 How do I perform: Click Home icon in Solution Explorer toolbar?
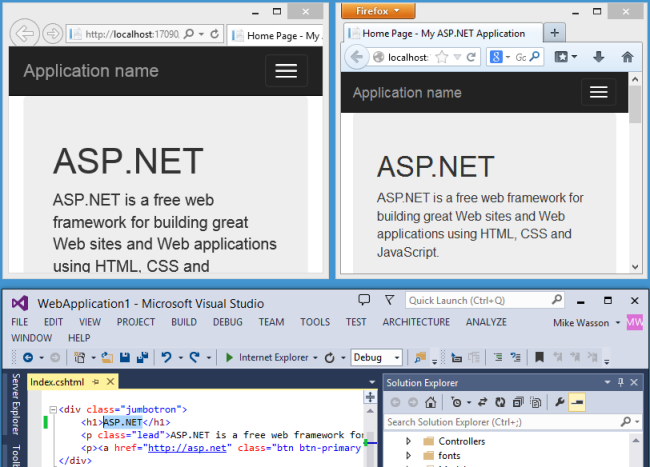tap(431, 402)
